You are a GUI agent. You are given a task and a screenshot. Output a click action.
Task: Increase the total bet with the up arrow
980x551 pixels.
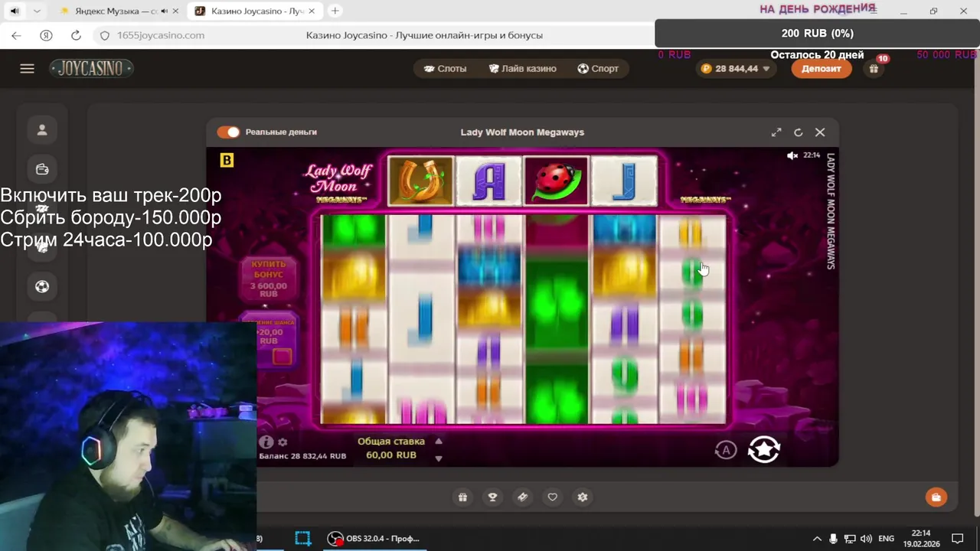[x=439, y=442]
